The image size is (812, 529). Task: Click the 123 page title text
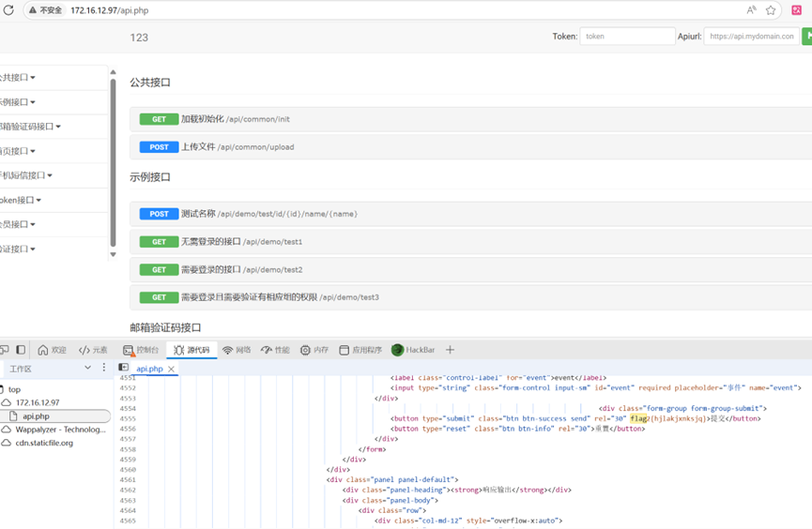click(139, 38)
